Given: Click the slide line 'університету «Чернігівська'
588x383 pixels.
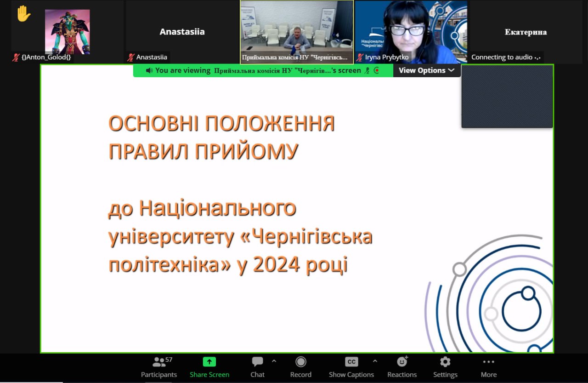Looking at the screenshot, I should (240, 237).
